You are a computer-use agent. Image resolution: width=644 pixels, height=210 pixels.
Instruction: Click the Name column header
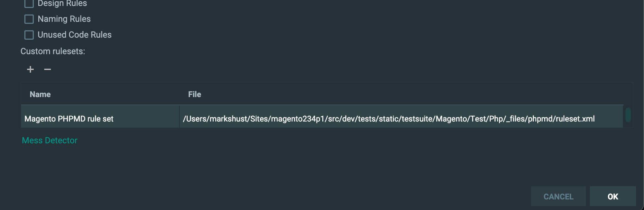[40, 94]
